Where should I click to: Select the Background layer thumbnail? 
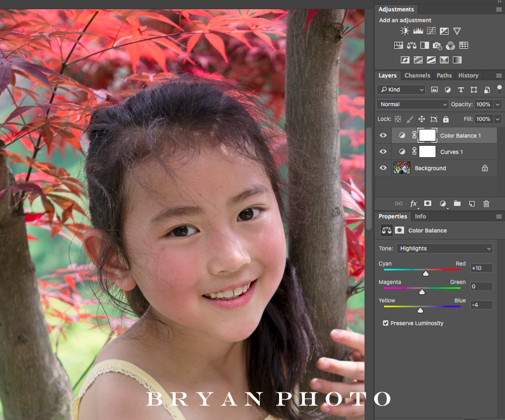pyautogui.click(x=402, y=167)
